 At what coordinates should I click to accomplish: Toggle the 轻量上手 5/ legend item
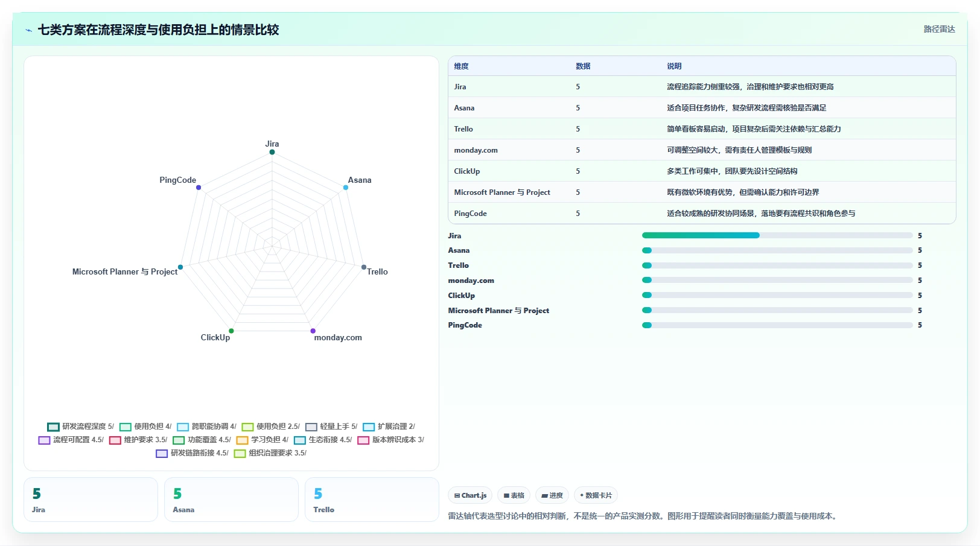(331, 427)
